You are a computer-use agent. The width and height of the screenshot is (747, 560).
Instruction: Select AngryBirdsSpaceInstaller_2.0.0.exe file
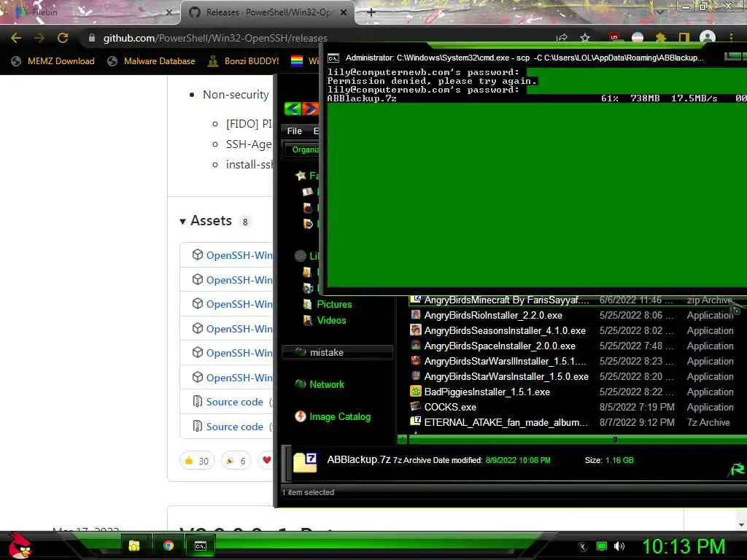click(500, 346)
